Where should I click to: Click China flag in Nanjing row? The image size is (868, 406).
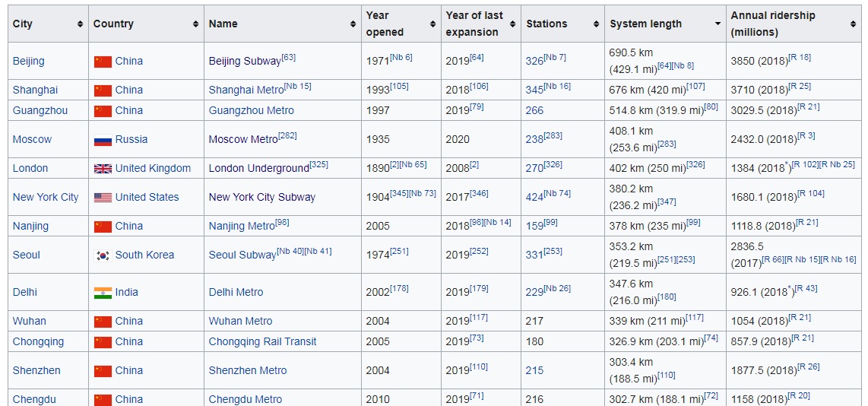click(103, 227)
